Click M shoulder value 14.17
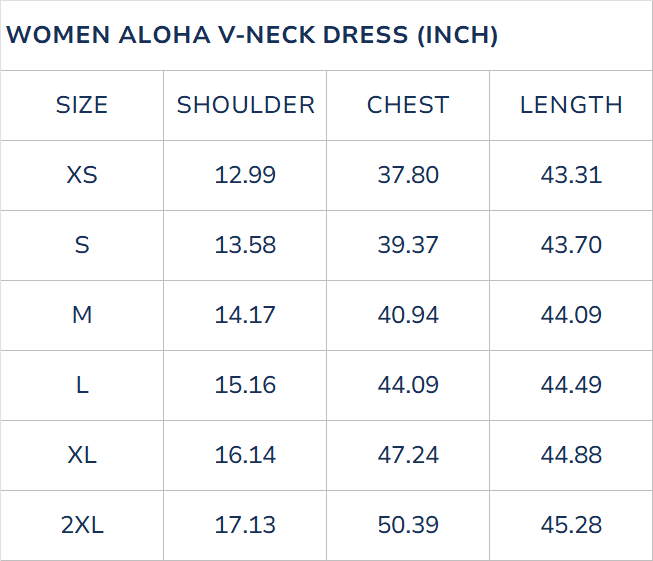Screen dimensions: 653x561 245,315
